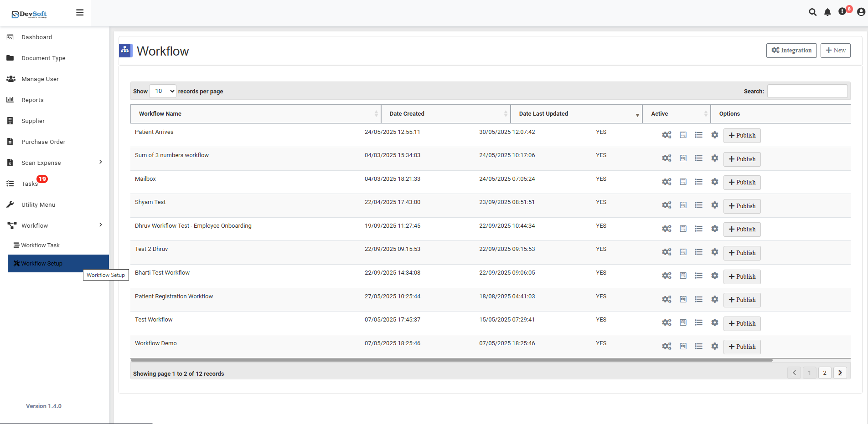Select Reports in the sidebar

(33, 100)
